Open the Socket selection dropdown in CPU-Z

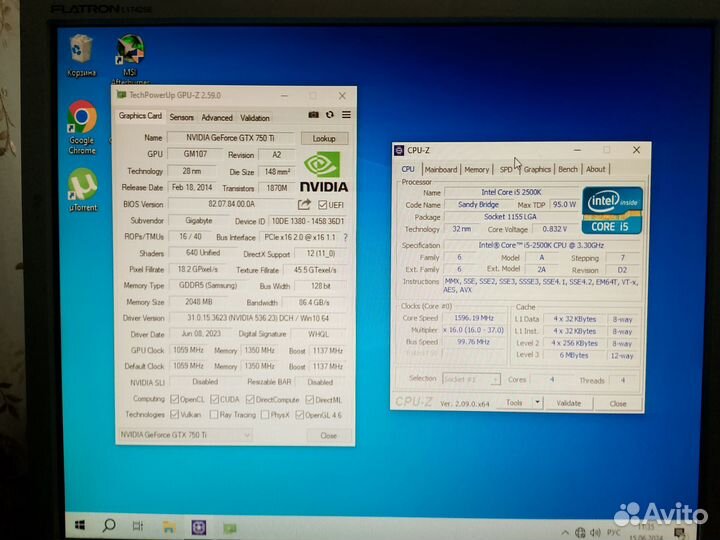tap(472, 379)
